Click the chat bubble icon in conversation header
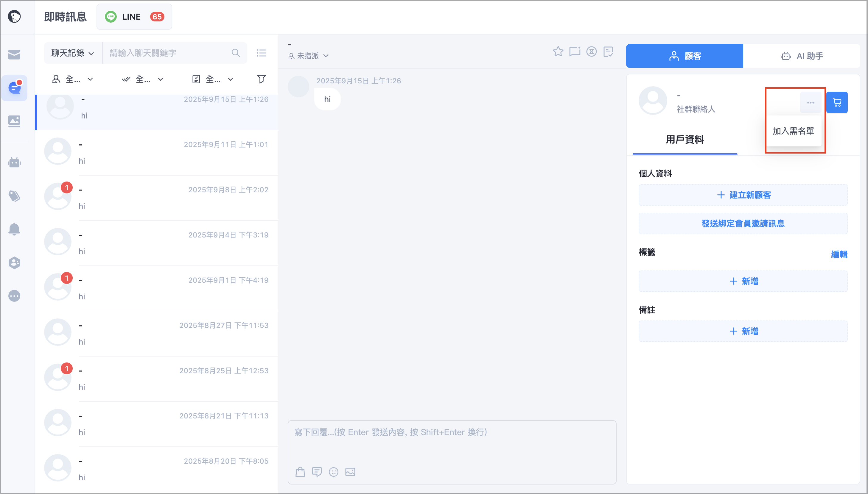Viewport: 868px width, 494px height. (575, 51)
